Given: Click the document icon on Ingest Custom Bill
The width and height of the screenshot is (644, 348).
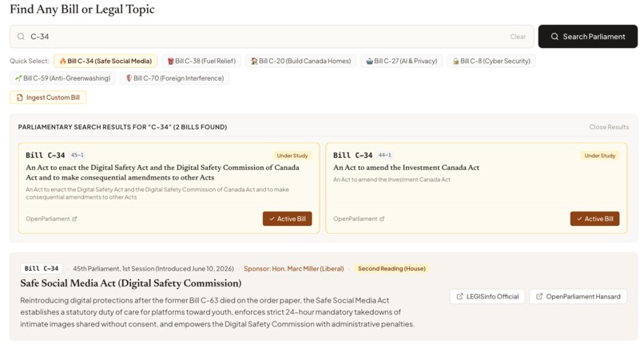Looking at the screenshot, I should click(x=19, y=97).
